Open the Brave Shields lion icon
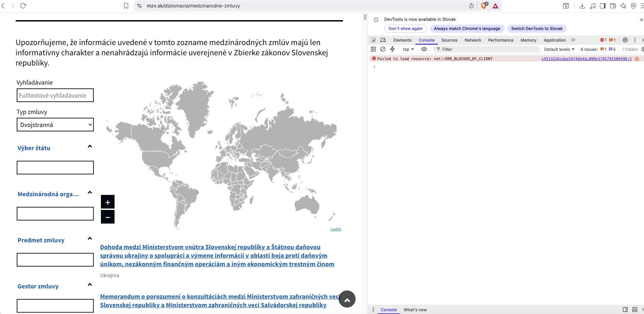The height and width of the screenshot is (314, 644). coord(484,6)
